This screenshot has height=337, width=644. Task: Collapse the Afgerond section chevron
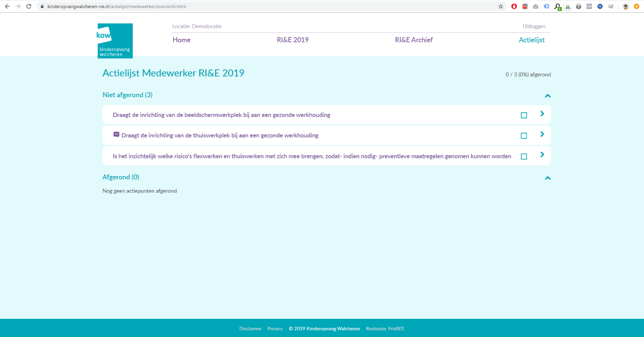547,178
